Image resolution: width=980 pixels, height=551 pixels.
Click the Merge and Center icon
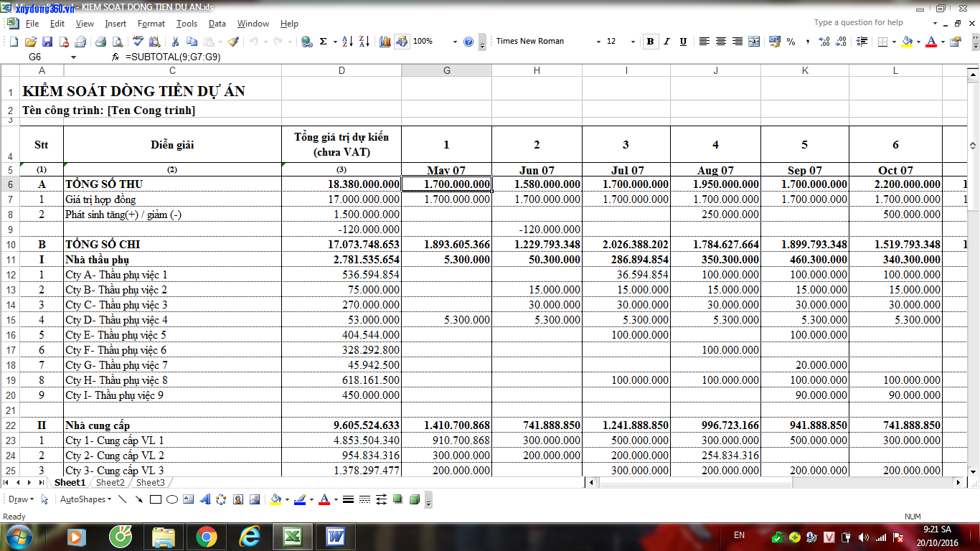754,42
